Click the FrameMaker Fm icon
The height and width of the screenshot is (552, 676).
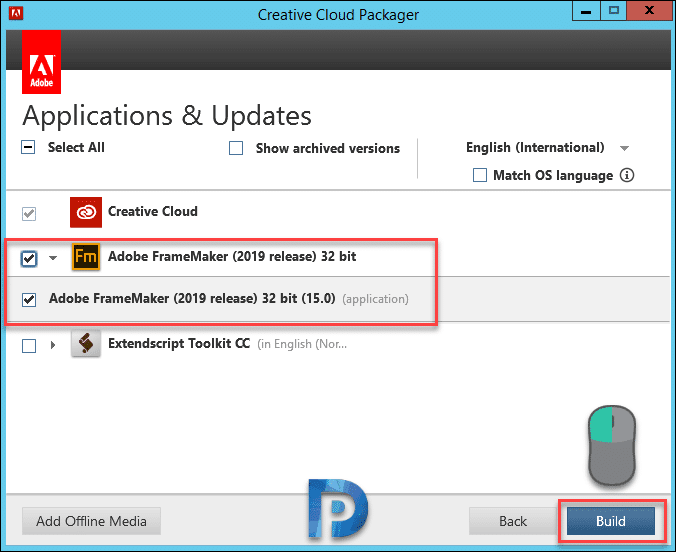tap(86, 257)
